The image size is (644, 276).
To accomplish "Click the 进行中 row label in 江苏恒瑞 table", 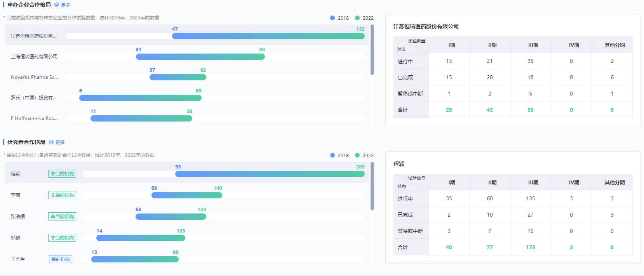I will pyautogui.click(x=405, y=61).
